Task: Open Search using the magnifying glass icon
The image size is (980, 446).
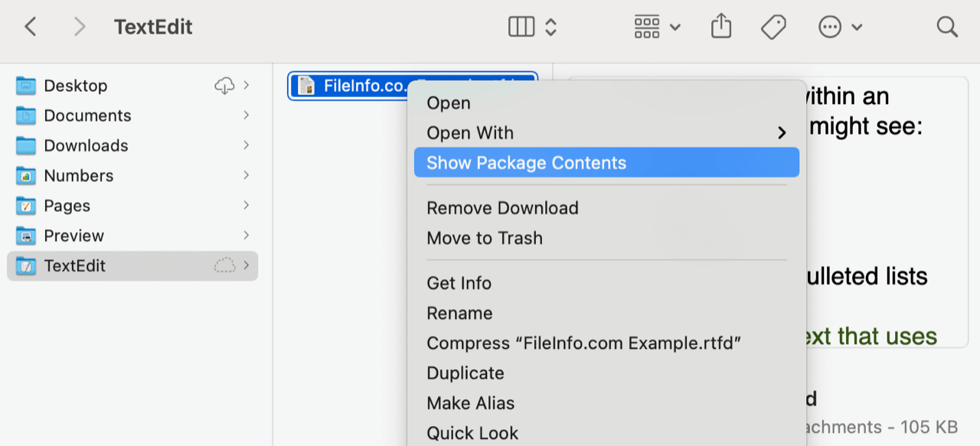Action: coord(947,26)
